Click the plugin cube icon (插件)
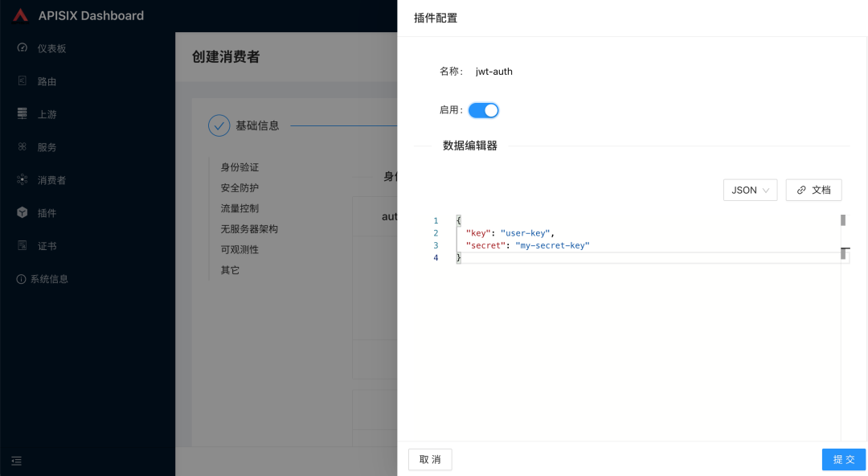The height and width of the screenshot is (476, 868). pos(23,212)
